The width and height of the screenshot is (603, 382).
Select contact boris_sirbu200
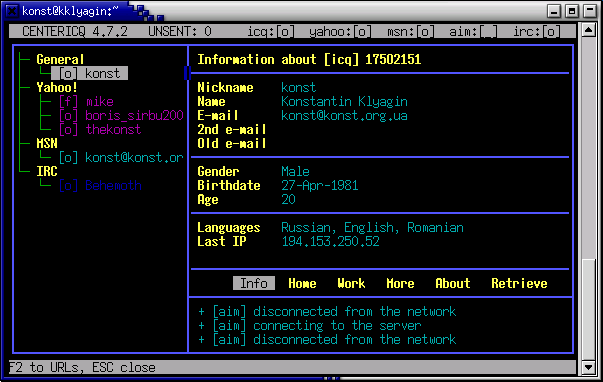click(121, 115)
